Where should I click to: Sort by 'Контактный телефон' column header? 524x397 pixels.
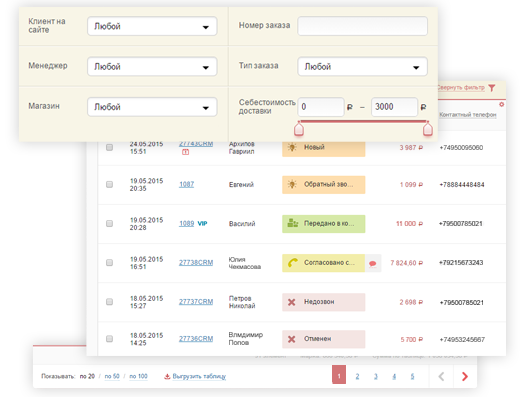tap(468, 115)
